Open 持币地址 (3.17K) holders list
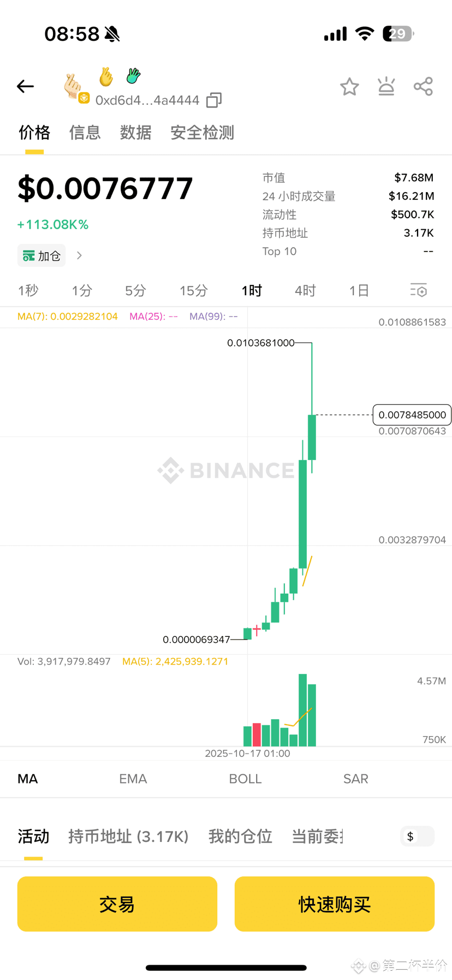 [128, 836]
